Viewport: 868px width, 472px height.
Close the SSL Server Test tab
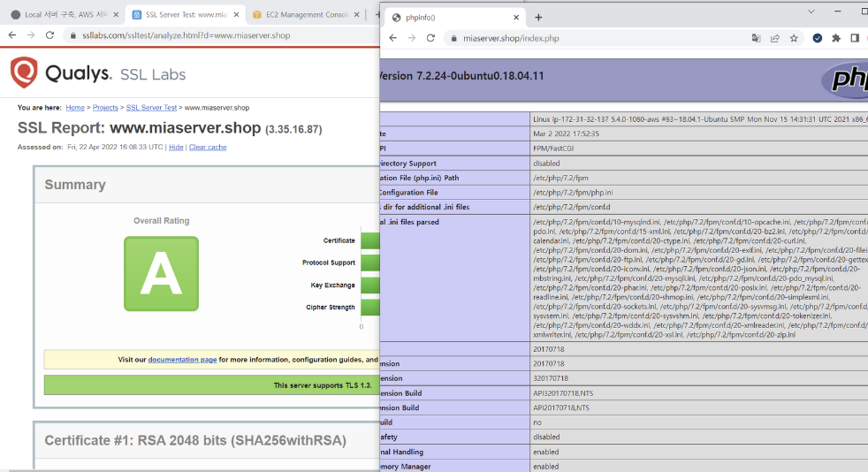pos(236,14)
